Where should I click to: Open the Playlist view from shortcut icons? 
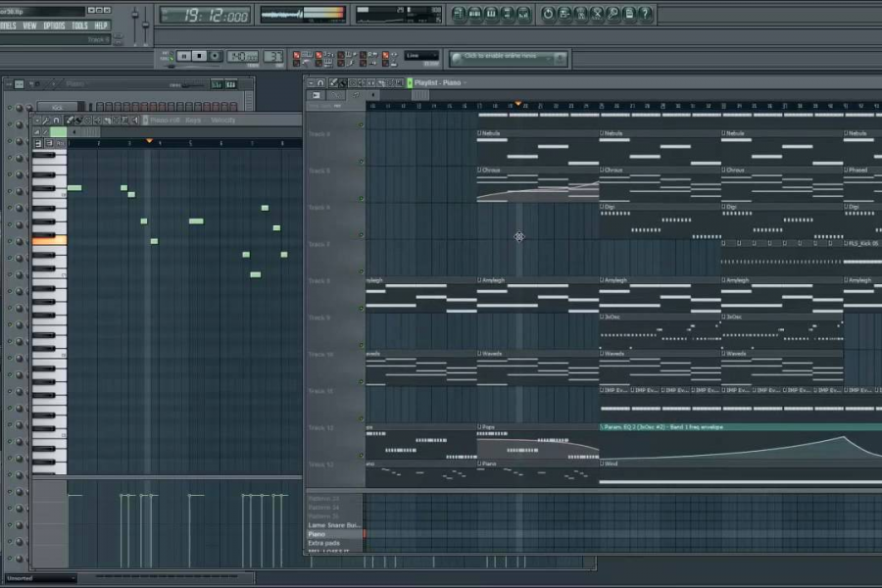click(x=459, y=14)
